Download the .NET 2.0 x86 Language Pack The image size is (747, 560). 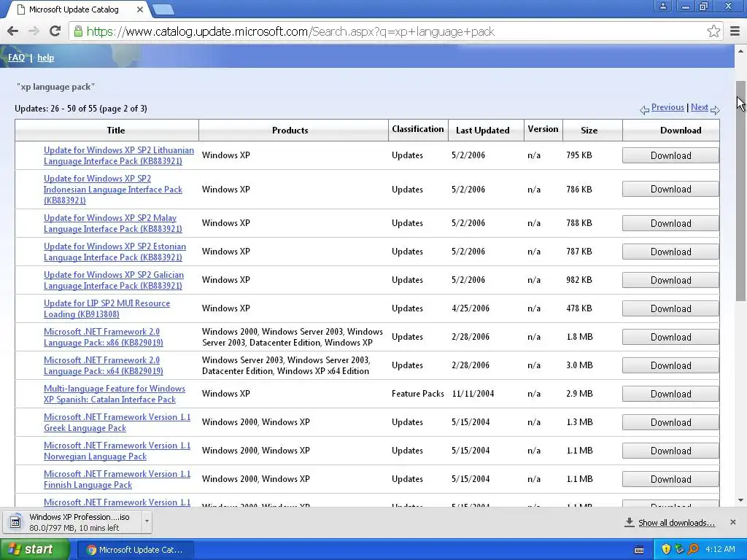(670, 337)
